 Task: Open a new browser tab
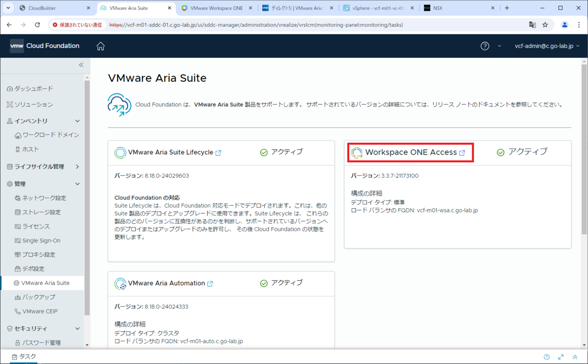point(507,8)
